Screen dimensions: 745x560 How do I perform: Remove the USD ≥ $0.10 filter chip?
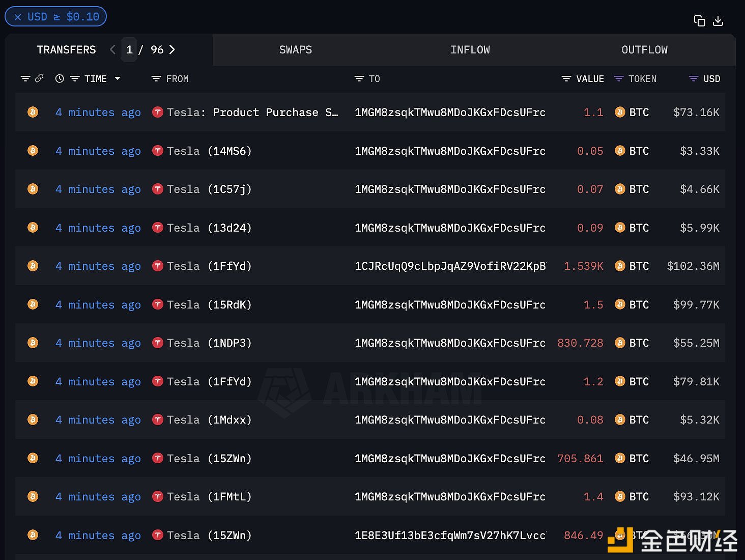click(18, 17)
